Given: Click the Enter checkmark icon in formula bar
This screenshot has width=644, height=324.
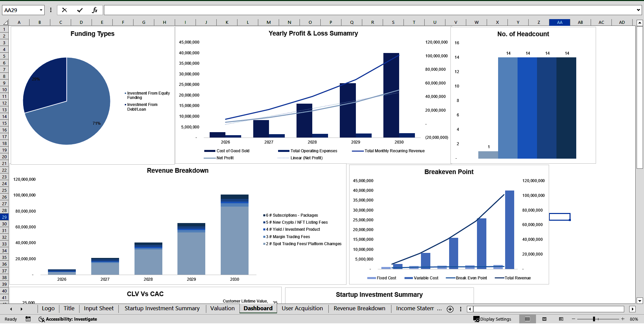Looking at the screenshot, I should 80,10.
